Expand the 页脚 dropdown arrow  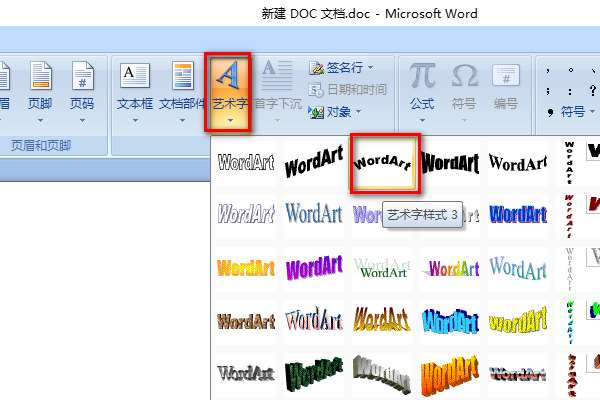pos(40,120)
